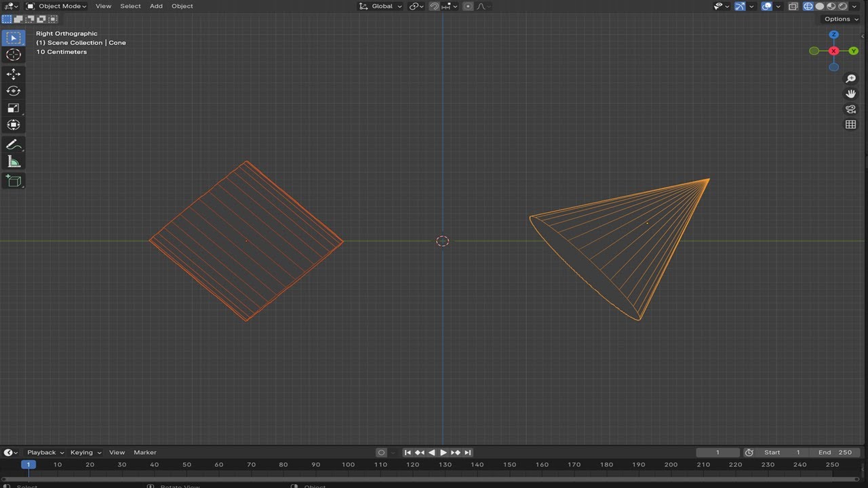Set selection mode to new selection
This screenshot has width=868, height=488.
click(7, 19)
